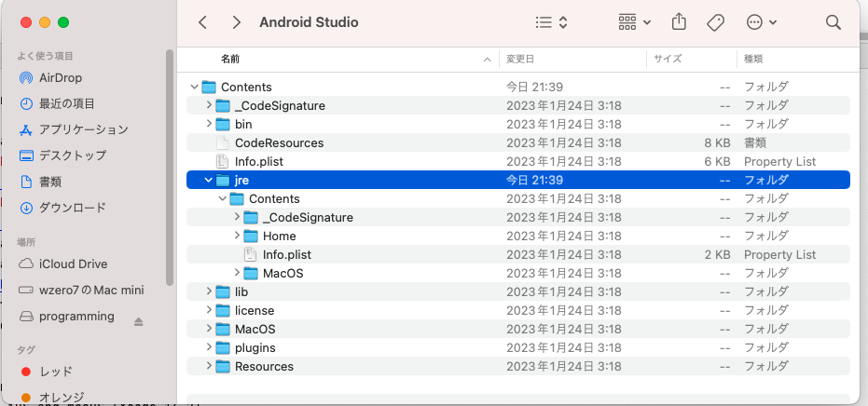Collapse the jre folder

tap(209, 180)
